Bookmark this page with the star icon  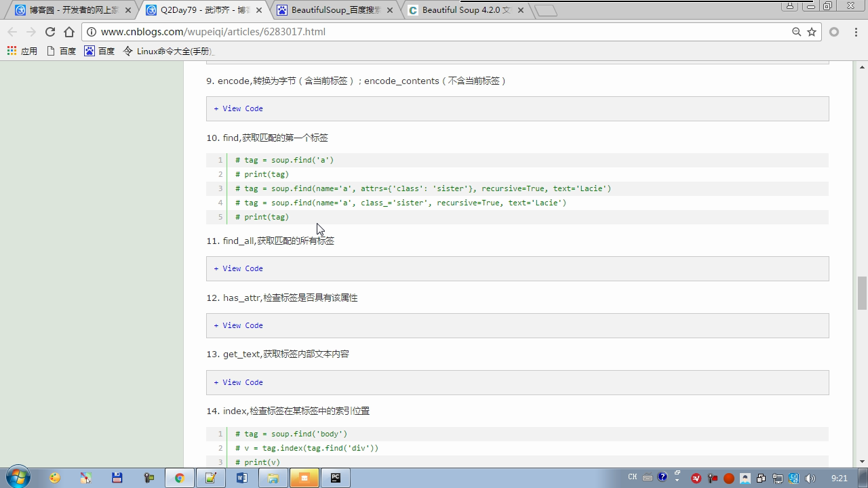(x=812, y=32)
